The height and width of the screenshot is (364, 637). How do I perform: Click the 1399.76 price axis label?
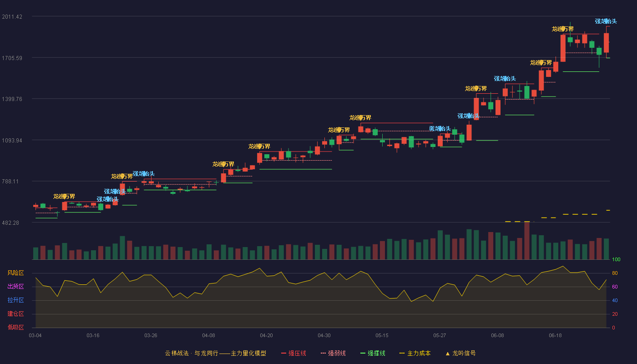coord(12,99)
